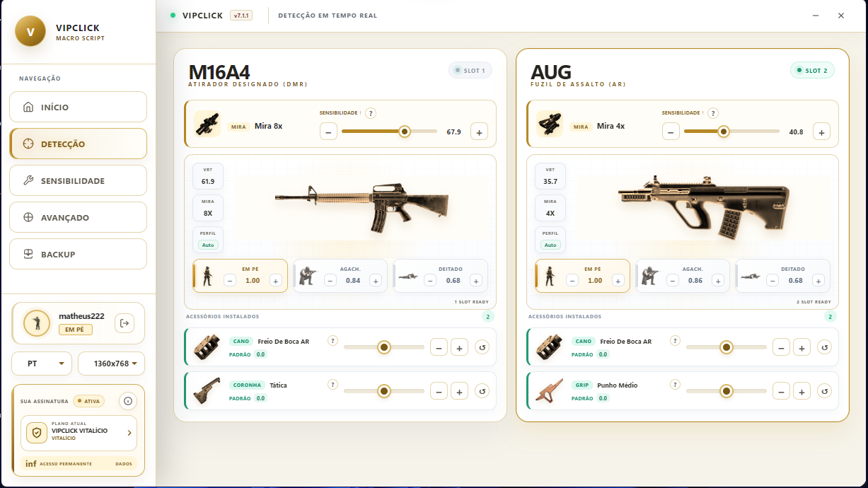Open the Início navigation page
The height and width of the screenshot is (488, 868).
pos(78,107)
